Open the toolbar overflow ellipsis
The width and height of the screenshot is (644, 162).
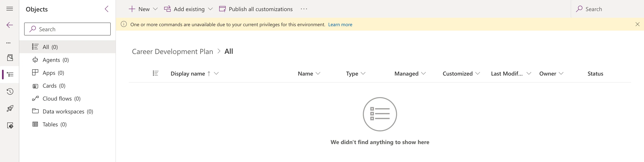(304, 9)
